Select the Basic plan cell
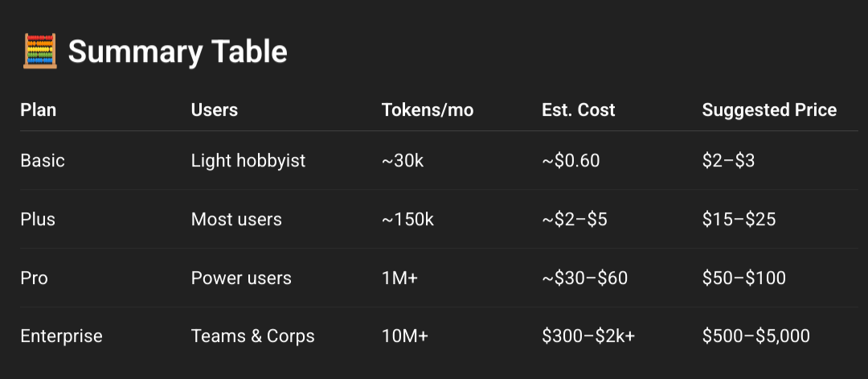Viewport: 868px width, 379px height. click(x=43, y=161)
